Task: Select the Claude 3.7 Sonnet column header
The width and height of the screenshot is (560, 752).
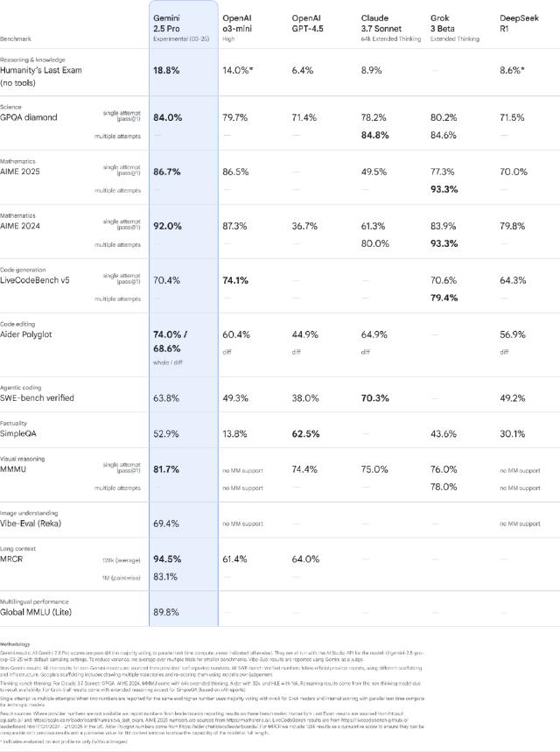Action: [x=381, y=23]
